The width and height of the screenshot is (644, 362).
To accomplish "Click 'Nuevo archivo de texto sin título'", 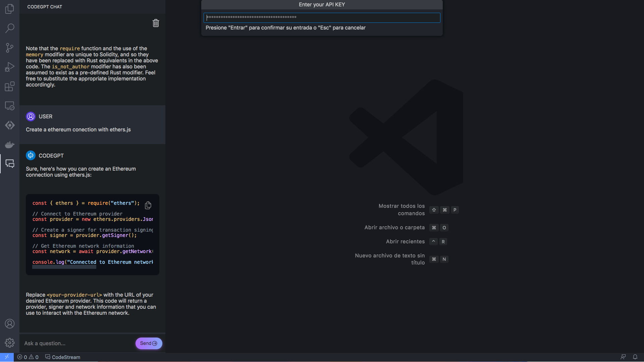I will 390,259.
